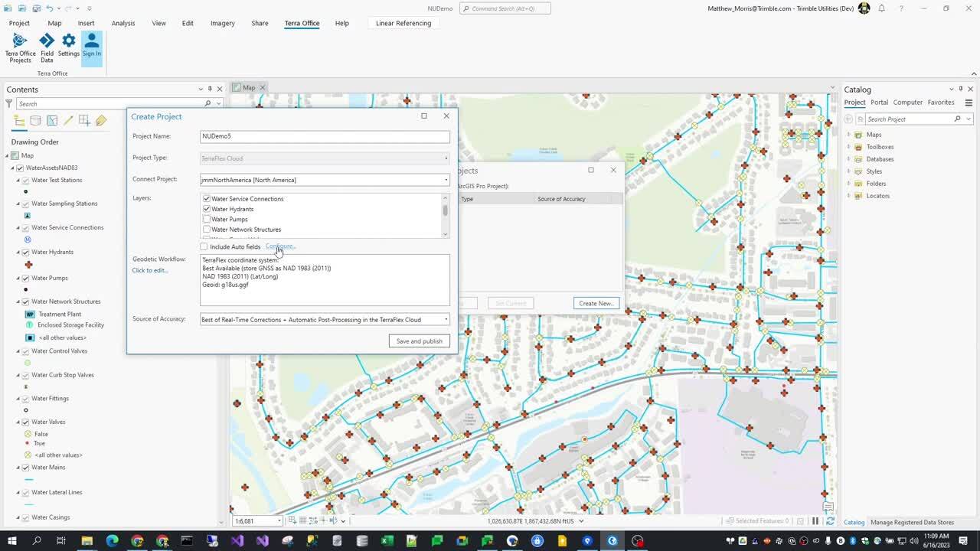Open the notifications bell icon

[x=882, y=8]
